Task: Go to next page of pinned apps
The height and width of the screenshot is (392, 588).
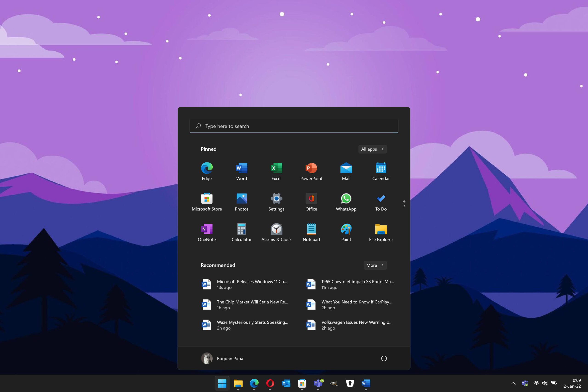Action: pyautogui.click(x=404, y=206)
